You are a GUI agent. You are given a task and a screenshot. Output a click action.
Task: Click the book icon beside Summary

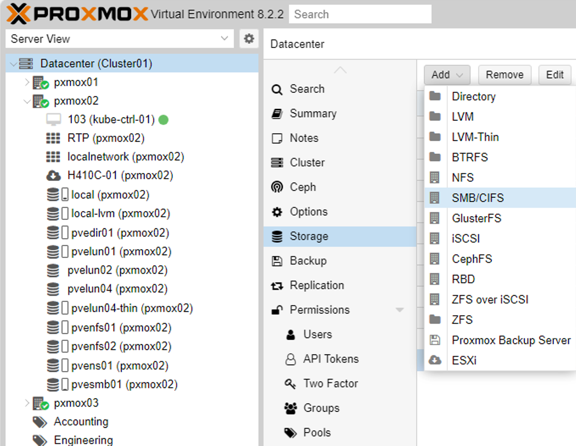[277, 114]
